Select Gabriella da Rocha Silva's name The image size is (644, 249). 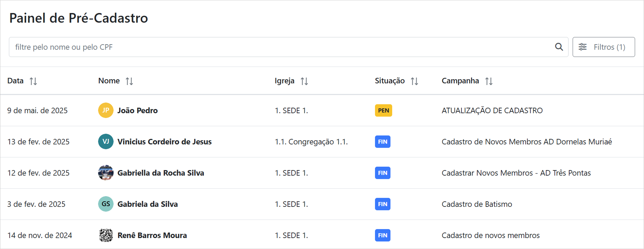(x=161, y=173)
